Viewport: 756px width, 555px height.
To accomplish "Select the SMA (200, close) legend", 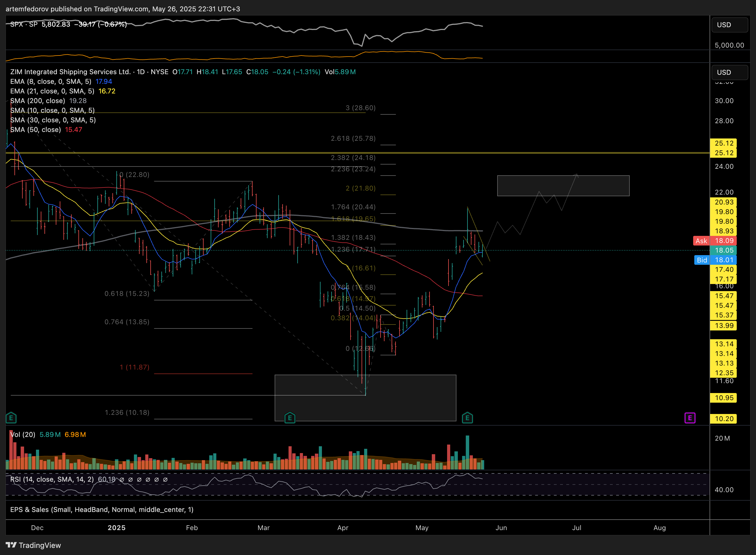I will coord(38,101).
